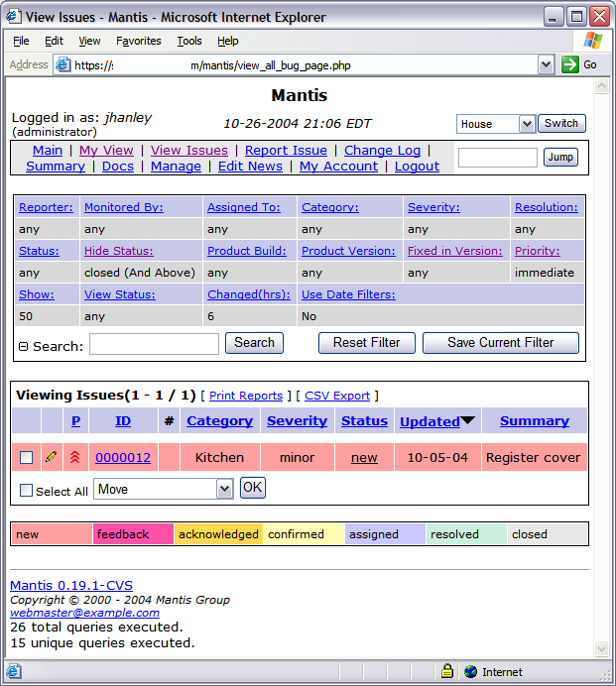The image size is (616, 686).
Task: Click the scrollbar down arrow
Action: [601, 648]
